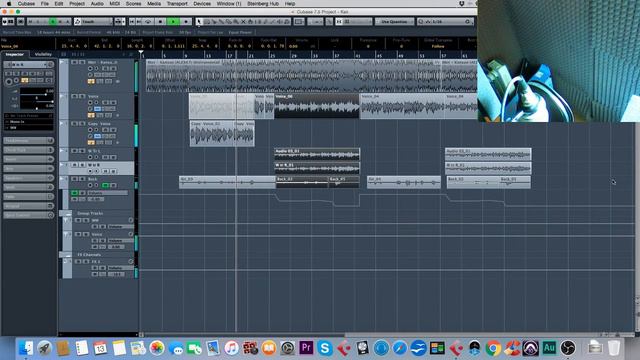
Task: Open the Steinberg Hub menu
Action: [x=263, y=3]
